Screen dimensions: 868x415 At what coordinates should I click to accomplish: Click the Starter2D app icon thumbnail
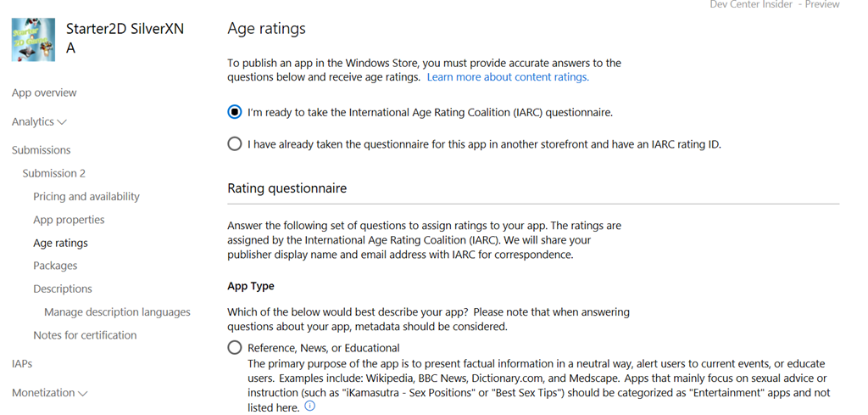click(34, 39)
